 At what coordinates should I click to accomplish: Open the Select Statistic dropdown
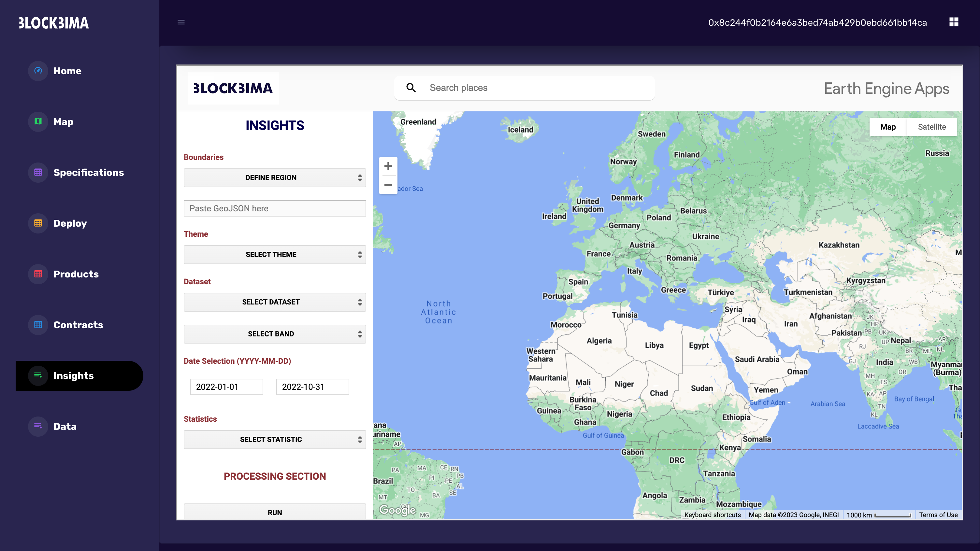[x=274, y=439]
